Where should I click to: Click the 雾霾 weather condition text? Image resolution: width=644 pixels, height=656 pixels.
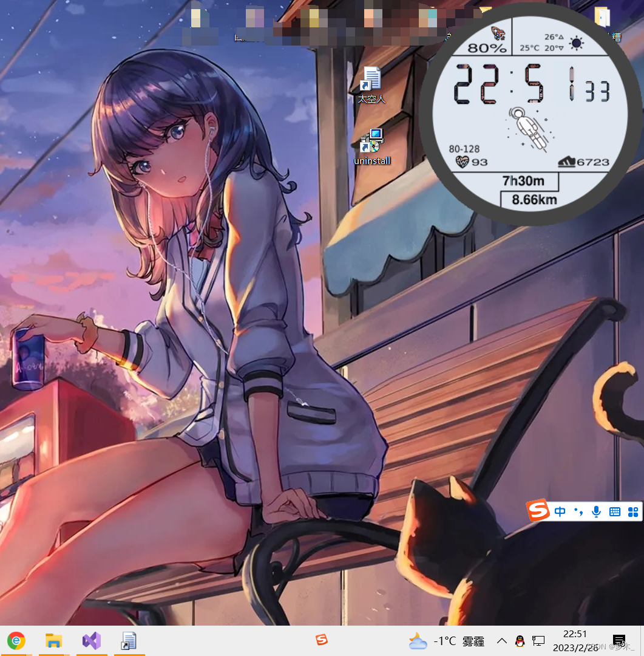pos(473,641)
